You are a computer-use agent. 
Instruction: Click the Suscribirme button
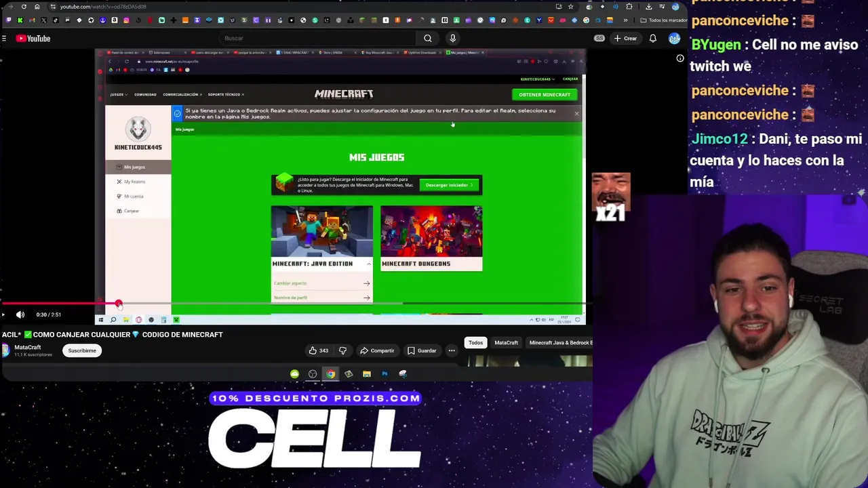pyautogui.click(x=82, y=350)
